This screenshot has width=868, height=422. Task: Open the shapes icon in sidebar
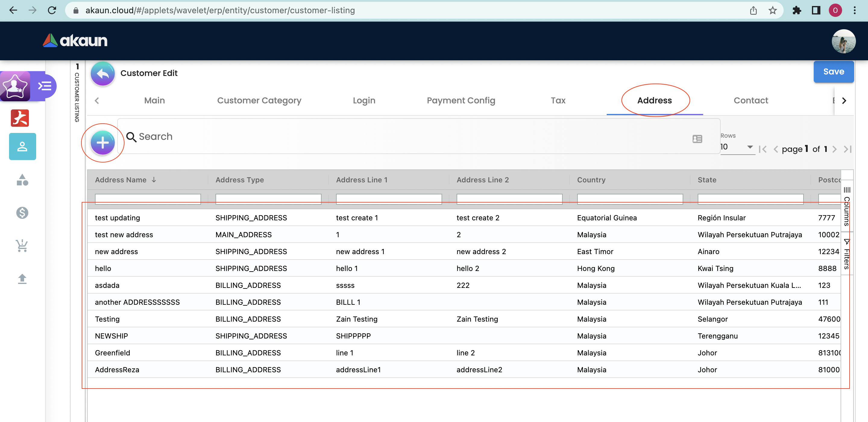point(22,180)
